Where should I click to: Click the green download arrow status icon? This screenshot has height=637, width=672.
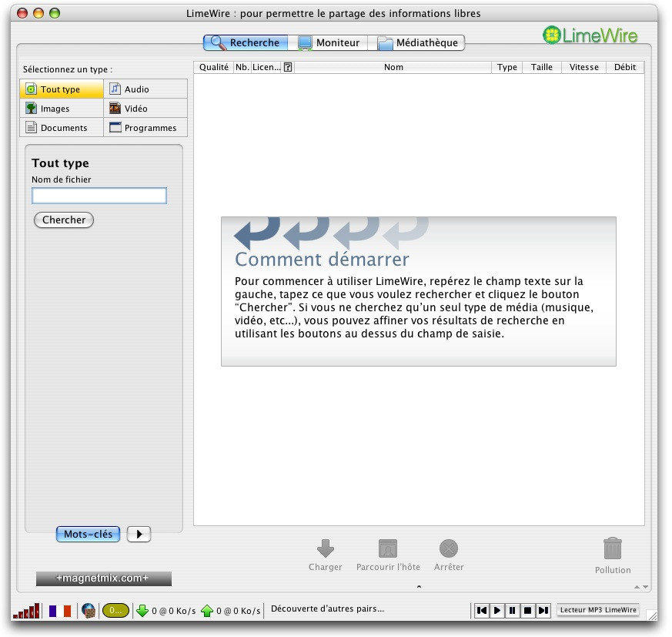tap(142, 611)
